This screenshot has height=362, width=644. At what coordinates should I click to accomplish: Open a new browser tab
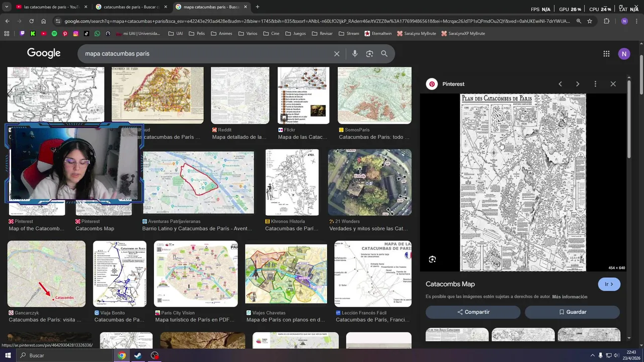click(258, 7)
